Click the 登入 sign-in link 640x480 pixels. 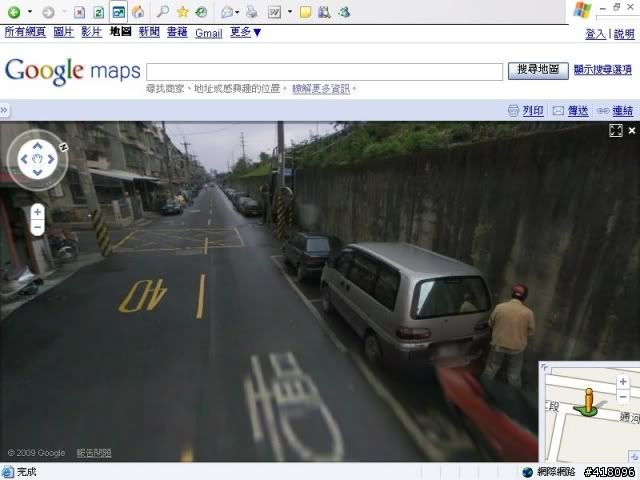click(595, 34)
